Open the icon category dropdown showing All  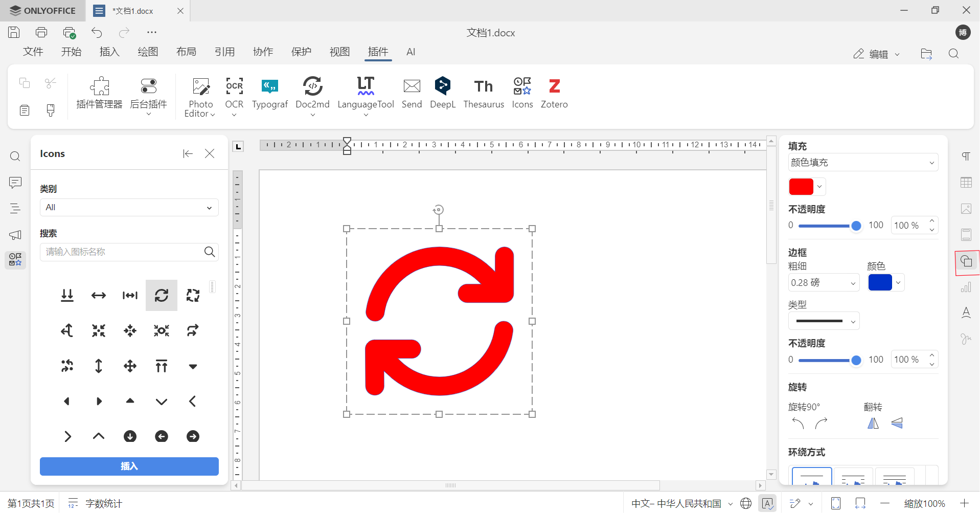[129, 207]
